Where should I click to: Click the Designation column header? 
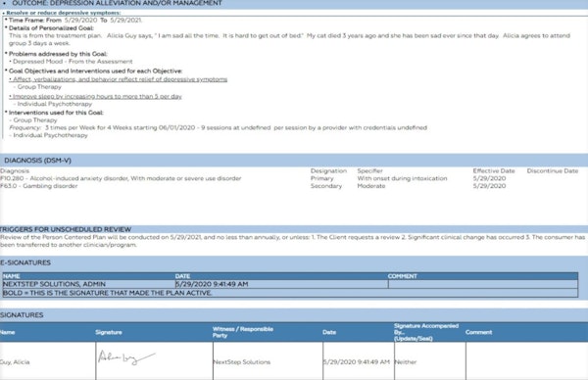(x=328, y=170)
